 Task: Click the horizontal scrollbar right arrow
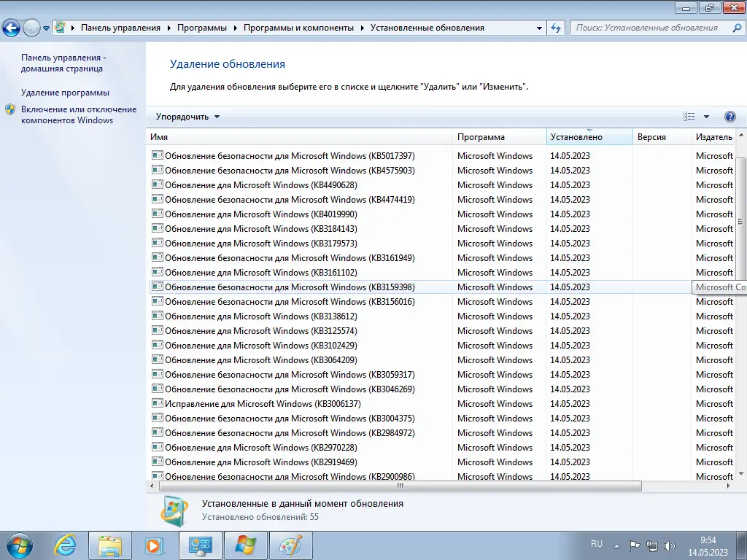729,486
